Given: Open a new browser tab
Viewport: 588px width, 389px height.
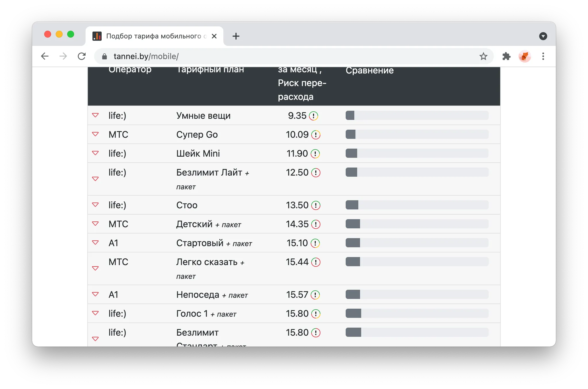Looking at the screenshot, I should click(236, 36).
